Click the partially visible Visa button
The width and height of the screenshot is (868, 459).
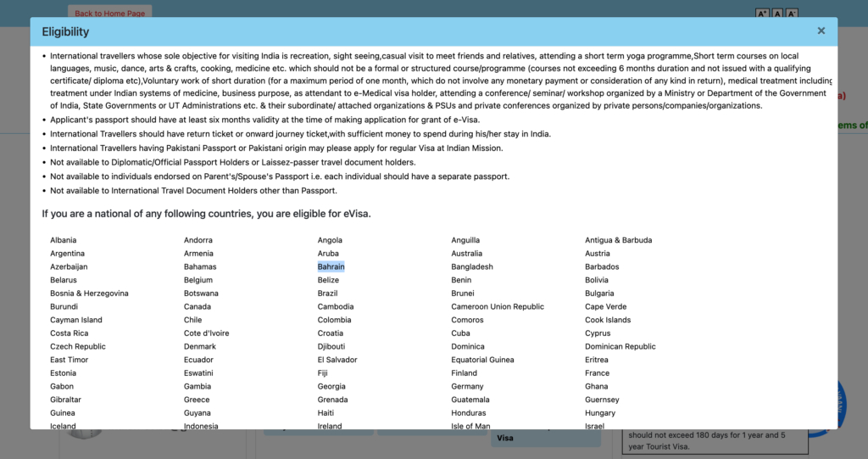click(x=505, y=438)
